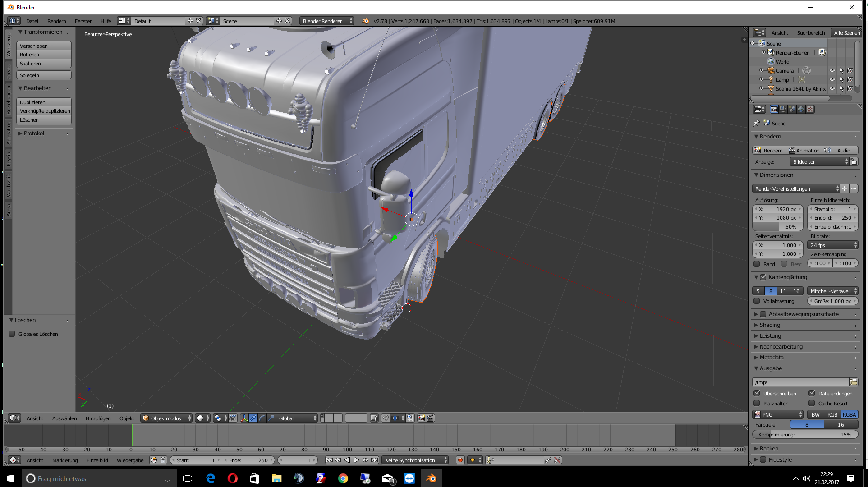This screenshot has height=487, width=868.
Task: Play the animation forward
Action: [356, 460]
